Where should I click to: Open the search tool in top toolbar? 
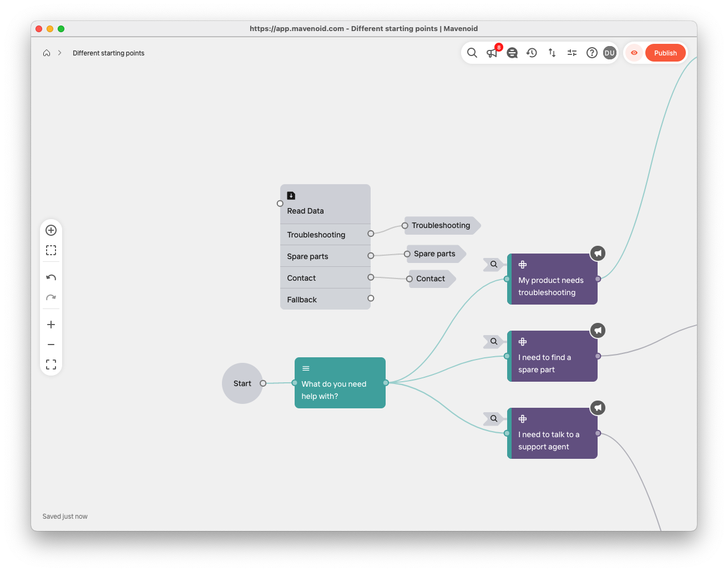[x=472, y=53]
